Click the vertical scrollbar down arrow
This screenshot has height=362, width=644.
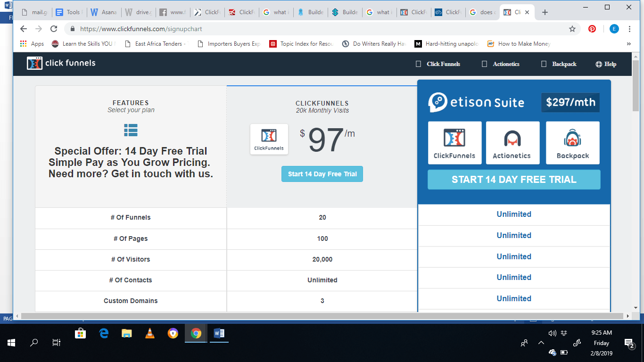click(x=636, y=307)
